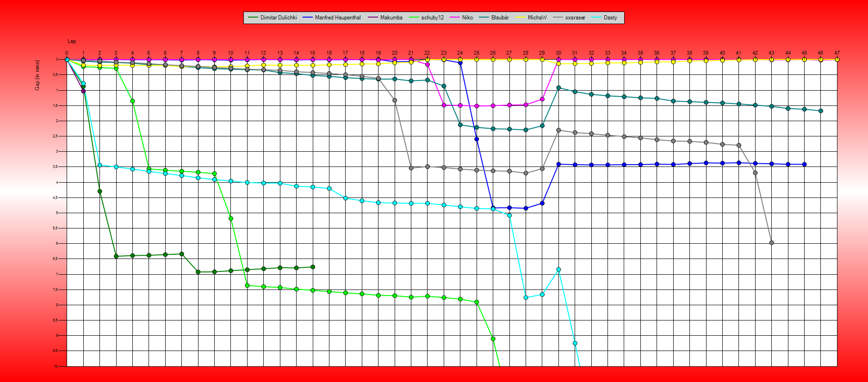Click lap number 15 on the x-axis
This screenshot has width=868, height=382.
(x=313, y=53)
